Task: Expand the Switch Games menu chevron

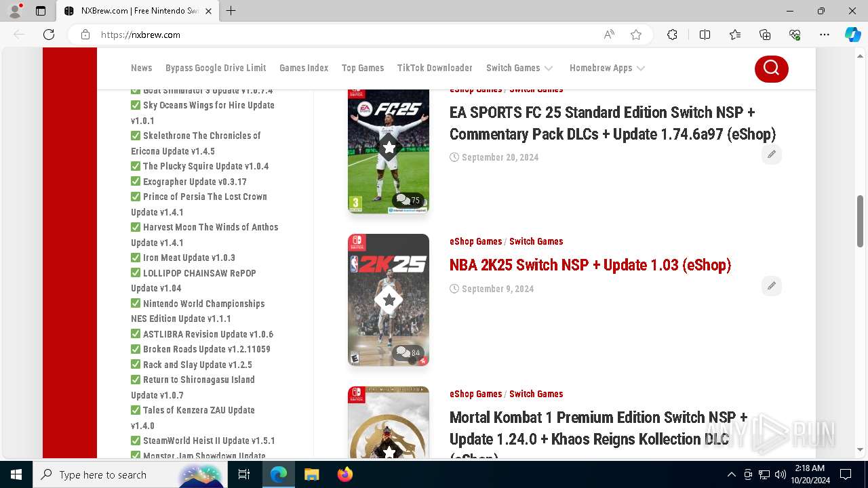Action: [x=549, y=68]
